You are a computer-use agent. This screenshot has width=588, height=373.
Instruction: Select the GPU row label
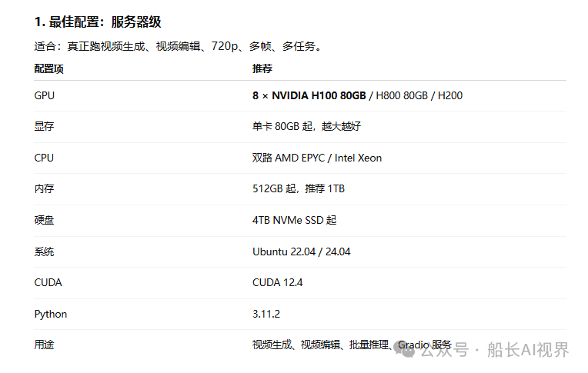click(44, 95)
